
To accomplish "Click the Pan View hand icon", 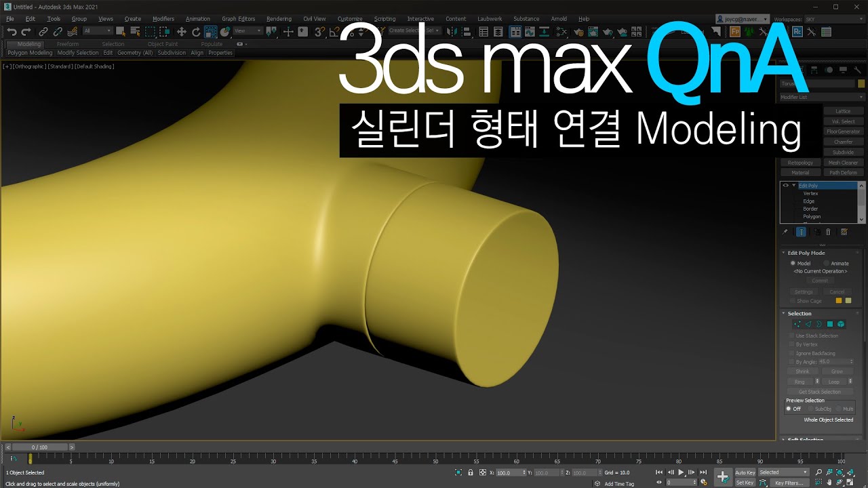I will 829,483.
